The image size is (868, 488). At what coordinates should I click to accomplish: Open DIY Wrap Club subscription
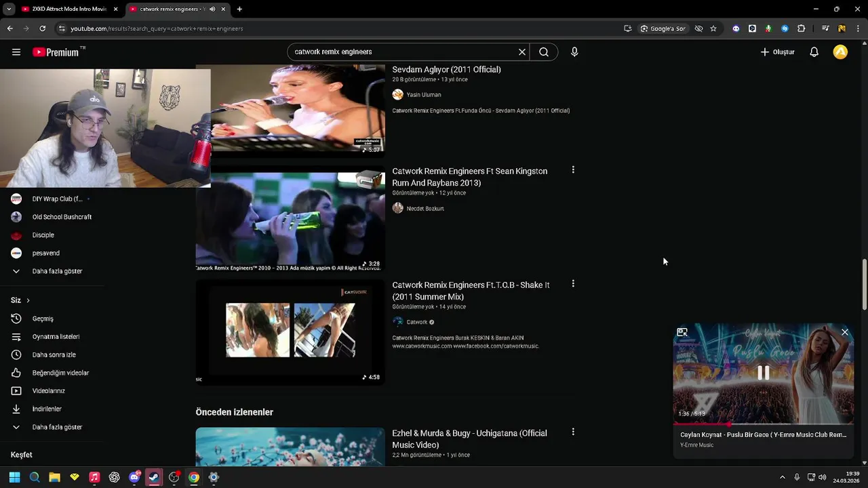pos(57,199)
